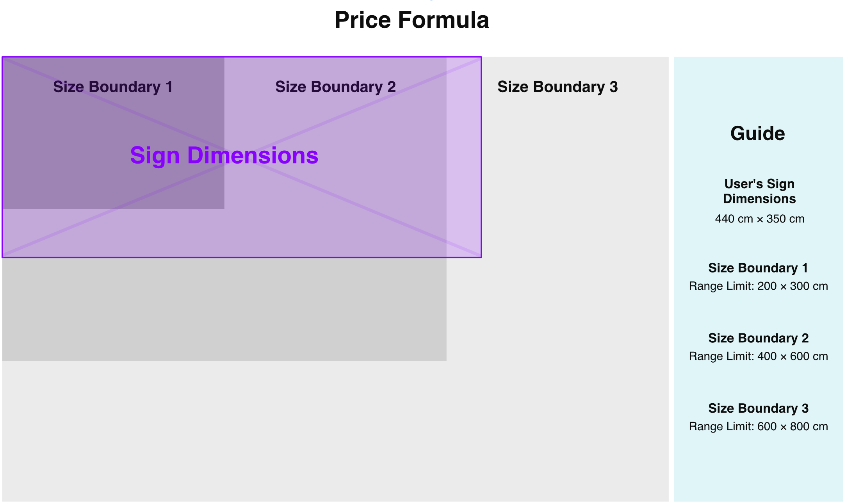Click the "Size Boundary 3" heading in the Guide

coord(758,408)
